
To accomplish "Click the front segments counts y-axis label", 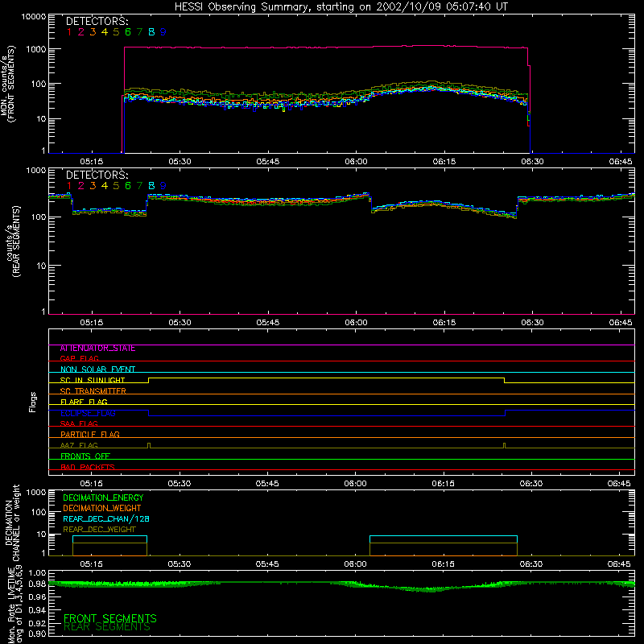I will pos(7,84).
